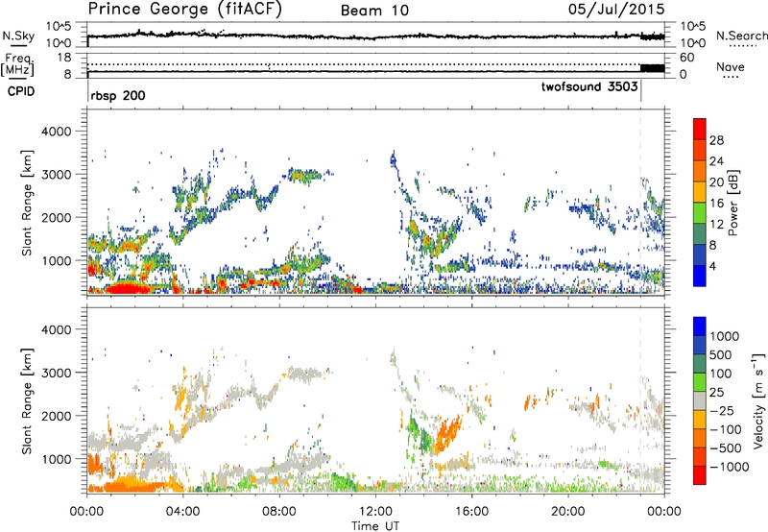Click the blue top of the Velocity color bar
The height and width of the screenshot is (532, 768).
tap(700, 326)
